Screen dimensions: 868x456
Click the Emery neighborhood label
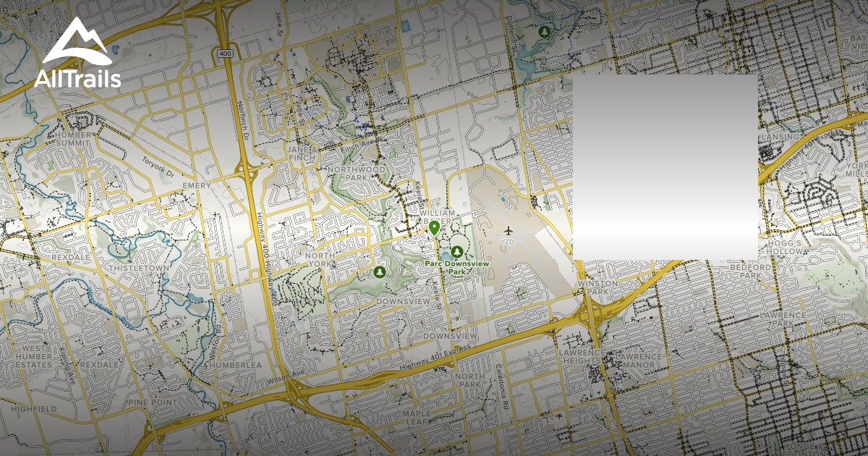click(197, 186)
